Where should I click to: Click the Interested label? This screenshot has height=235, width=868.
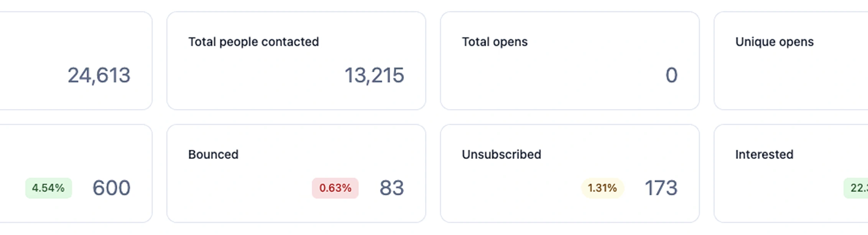click(764, 154)
